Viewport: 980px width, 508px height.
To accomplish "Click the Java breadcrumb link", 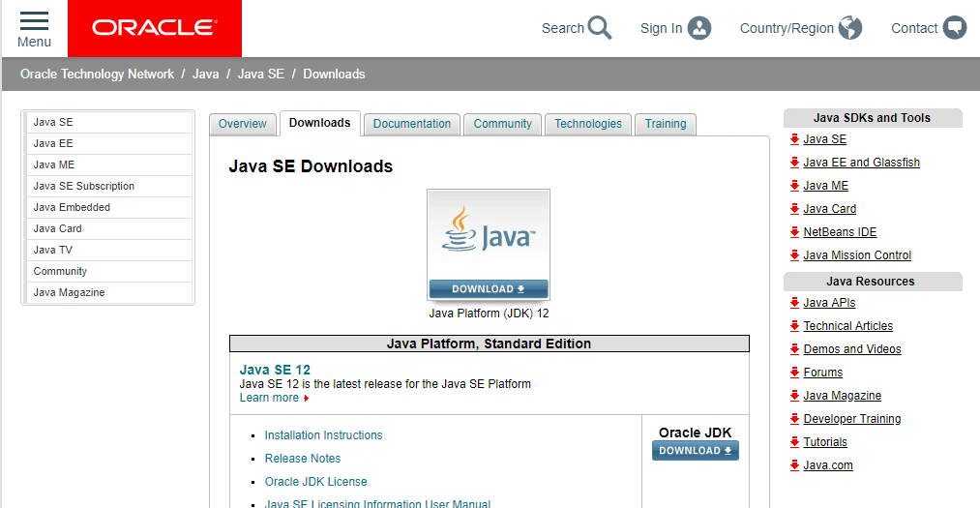I will (x=206, y=74).
